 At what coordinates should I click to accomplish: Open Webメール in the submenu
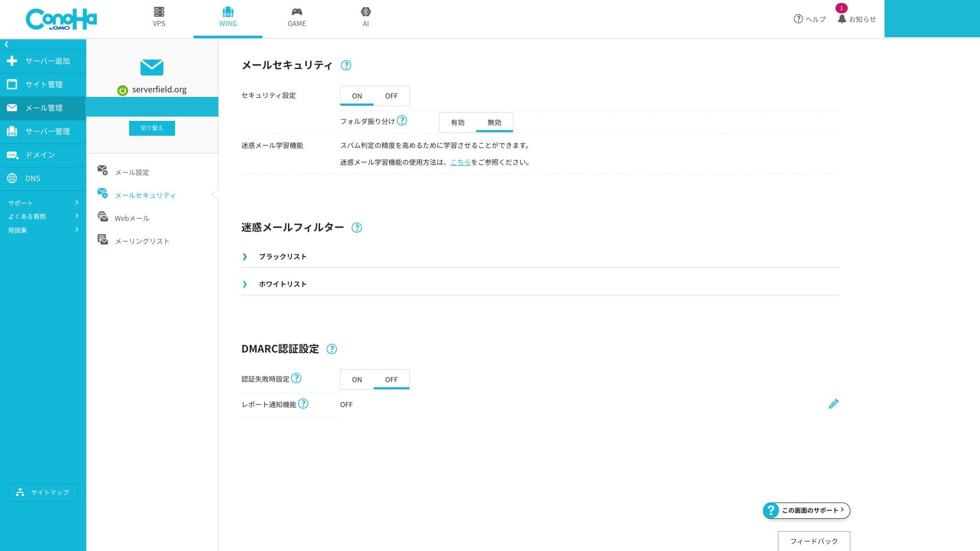coord(132,218)
